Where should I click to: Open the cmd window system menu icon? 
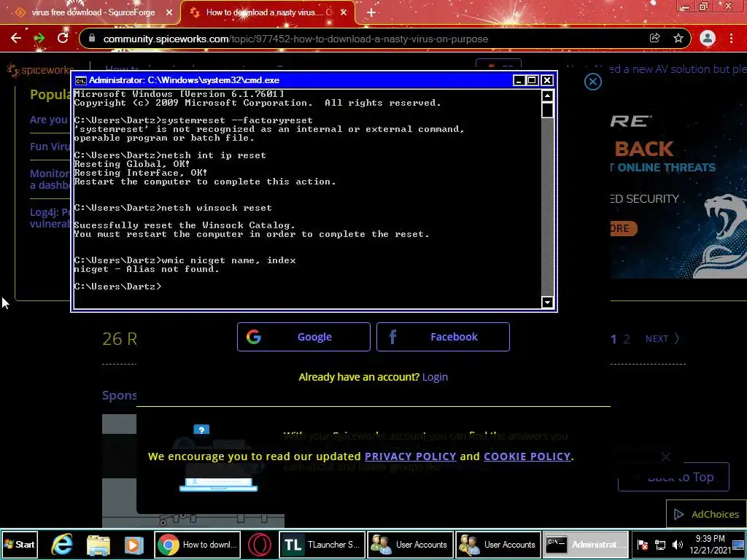[x=80, y=80]
